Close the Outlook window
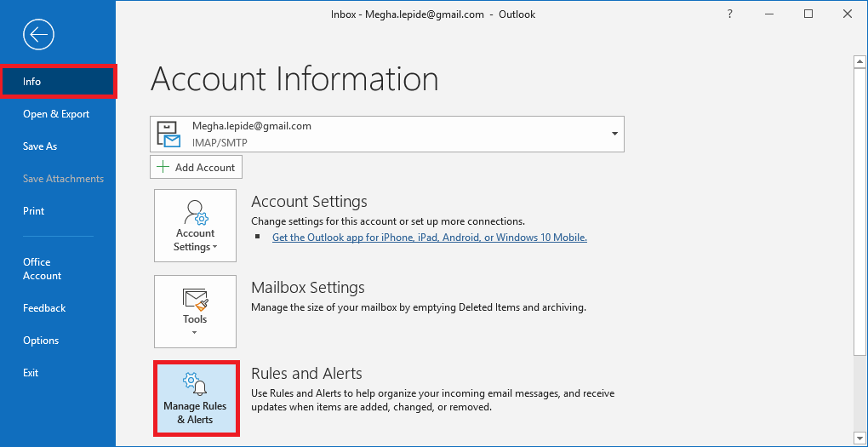Screen dimensions: 868x447 (x=848, y=14)
